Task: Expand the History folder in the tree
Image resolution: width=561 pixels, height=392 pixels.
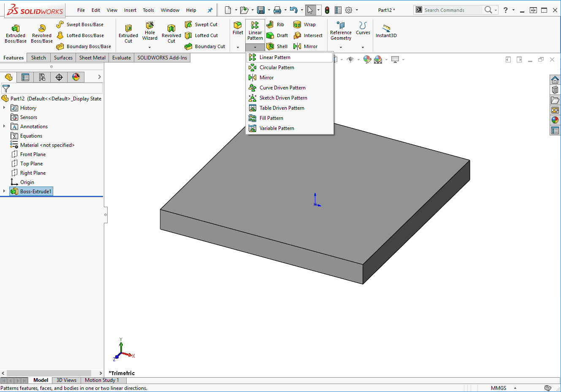Action: pyautogui.click(x=4, y=108)
